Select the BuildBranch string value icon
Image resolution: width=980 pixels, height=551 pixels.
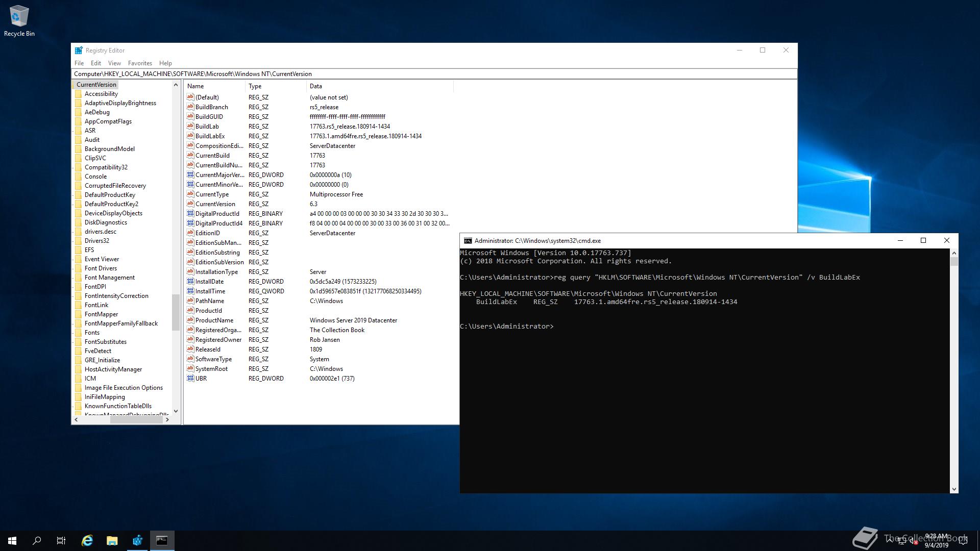190,107
